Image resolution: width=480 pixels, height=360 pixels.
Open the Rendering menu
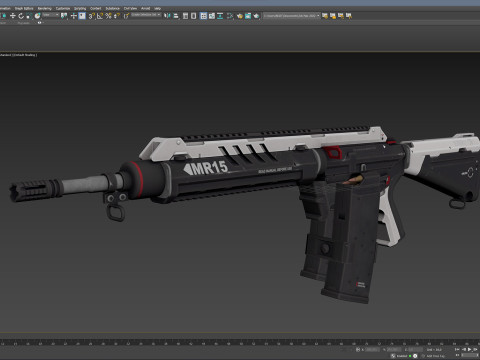(44, 8)
